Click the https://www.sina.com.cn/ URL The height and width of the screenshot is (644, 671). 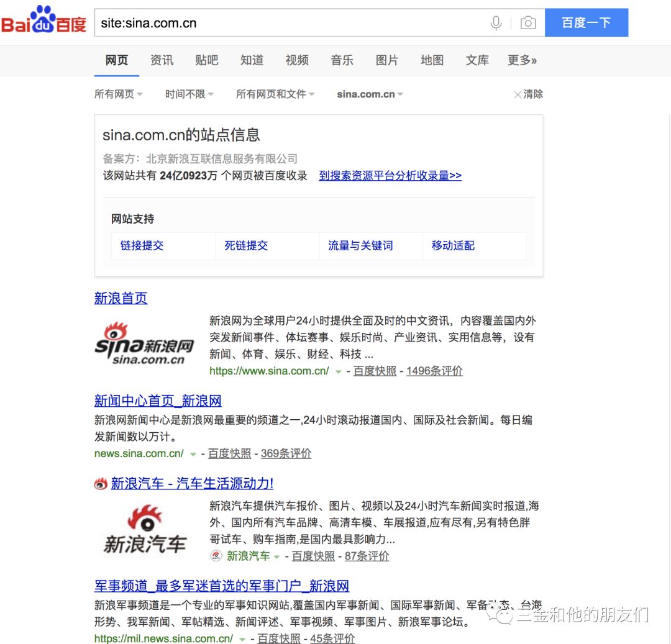click(x=269, y=371)
